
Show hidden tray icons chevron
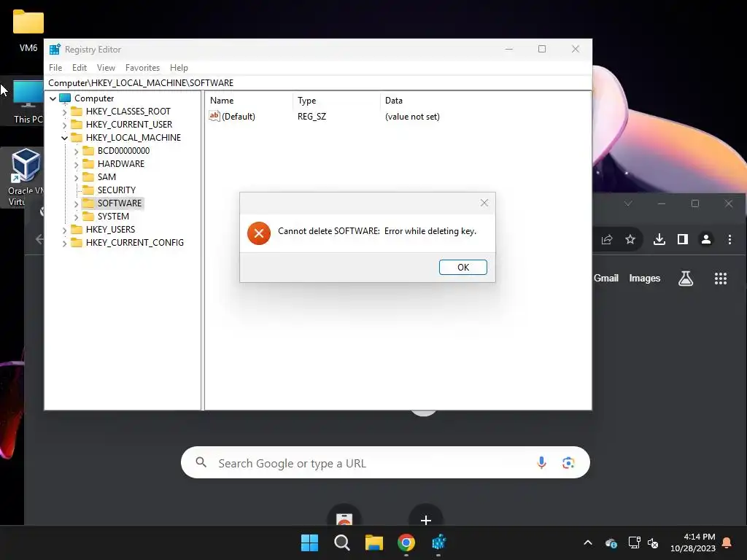tap(588, 542)
